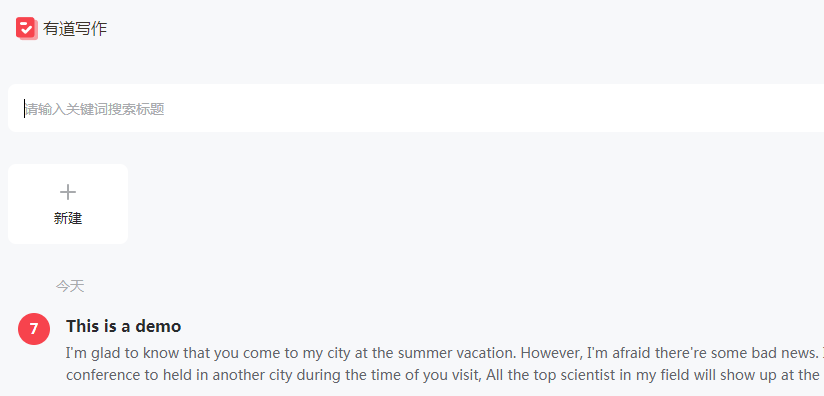Focus the keyword search title field
Viewport: 824px width, 396px height.
click(416, 108)
